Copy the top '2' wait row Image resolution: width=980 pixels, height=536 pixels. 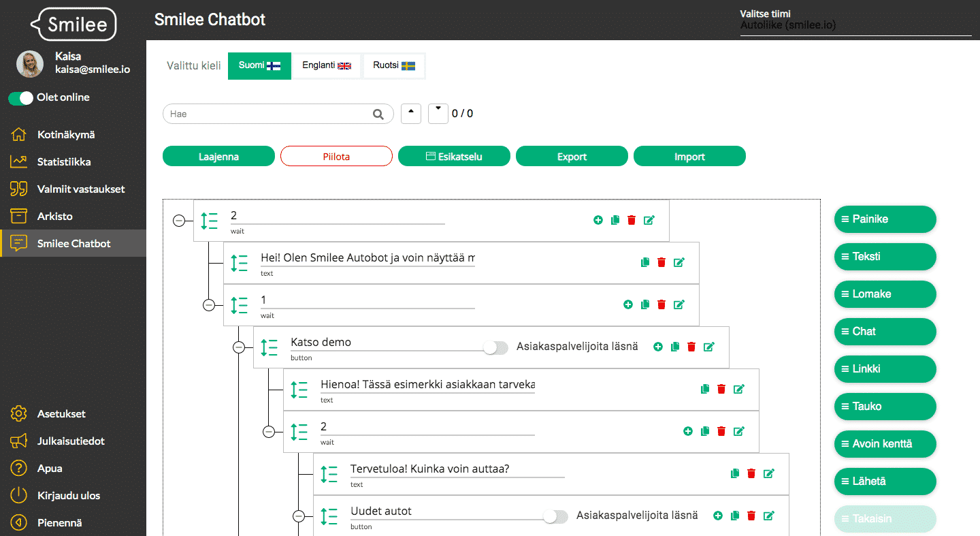tap(615, 220)
